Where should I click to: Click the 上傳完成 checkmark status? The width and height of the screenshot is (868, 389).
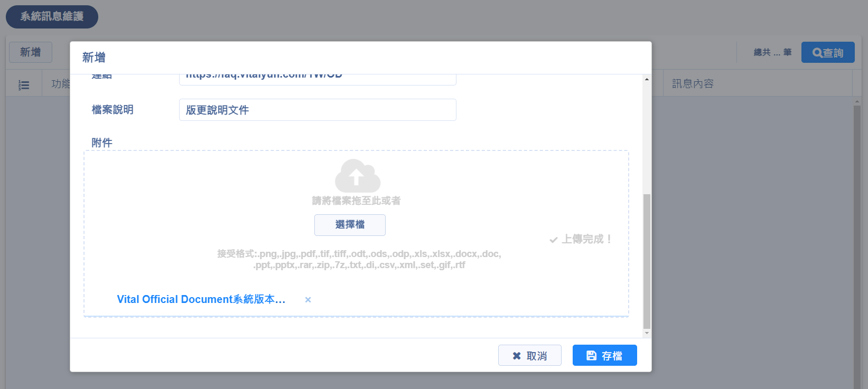tap(581, 240)
